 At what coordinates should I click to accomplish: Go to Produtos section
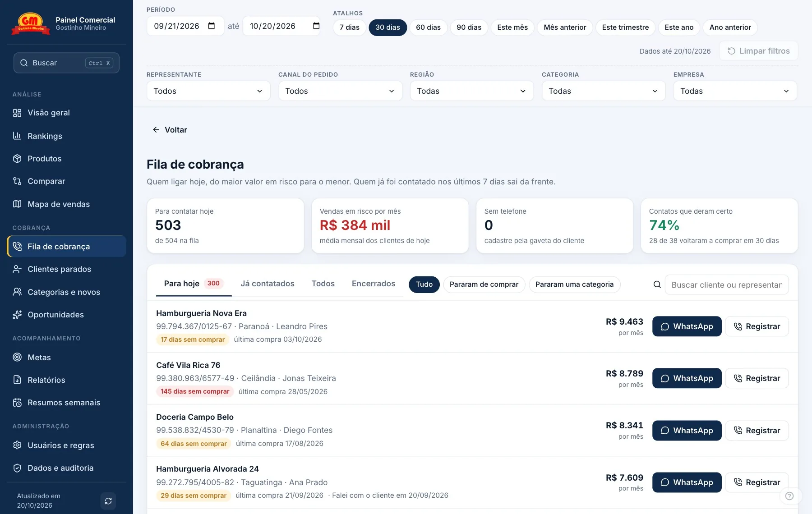click(x=66, y=159)
